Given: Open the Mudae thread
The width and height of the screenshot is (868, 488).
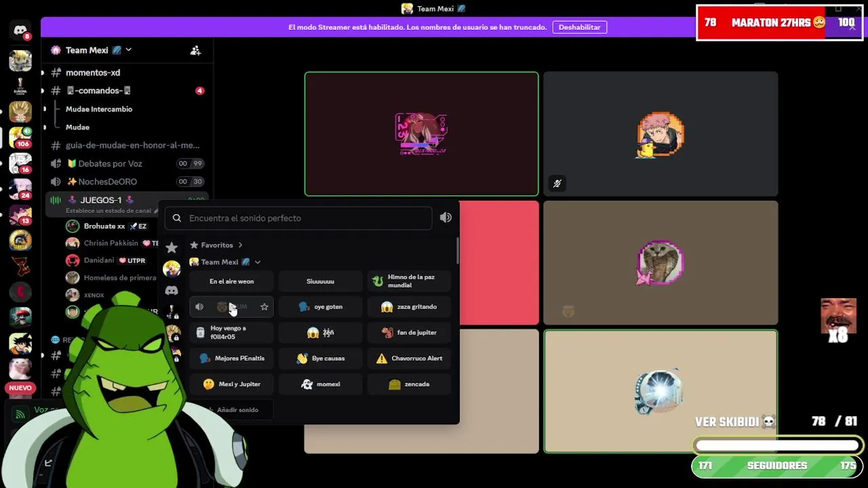Looking at the screenshot, I should 77,127.
